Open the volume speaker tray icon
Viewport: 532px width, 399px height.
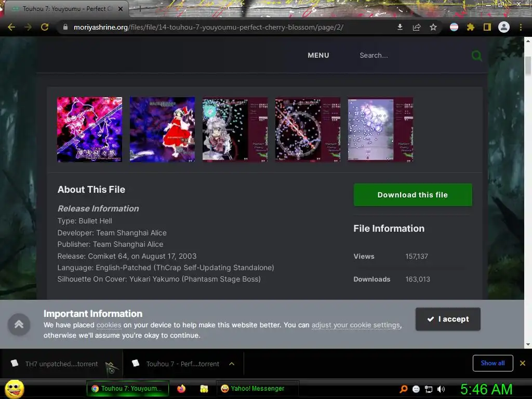pyautogui.click(x=441, y=389)
